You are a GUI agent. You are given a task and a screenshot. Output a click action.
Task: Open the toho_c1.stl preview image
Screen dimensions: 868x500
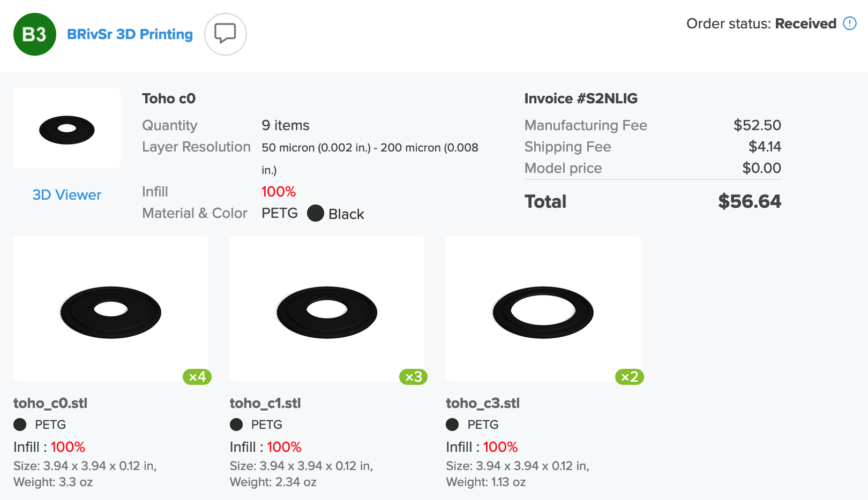tap(327, 309)
